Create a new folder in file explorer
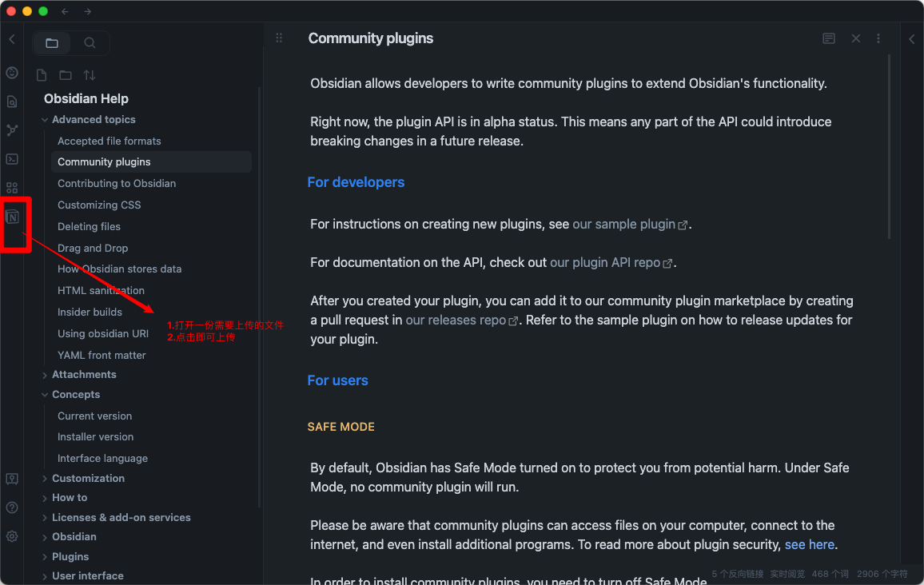 tap(66, 75)
